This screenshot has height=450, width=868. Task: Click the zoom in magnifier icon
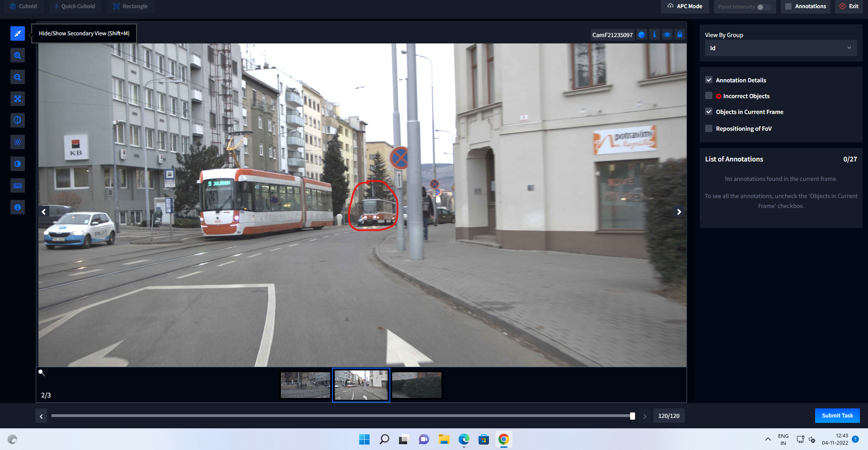[18, 56]
